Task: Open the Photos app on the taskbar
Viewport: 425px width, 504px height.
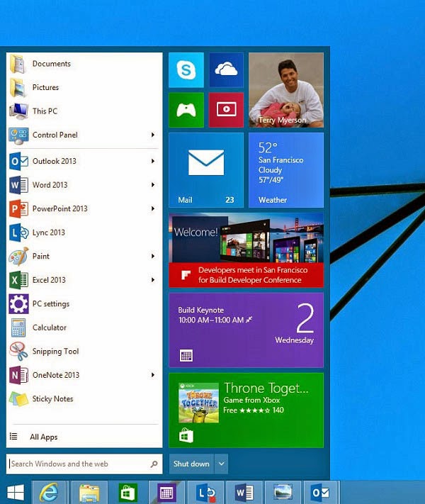Action: click(x=283, y=493)
